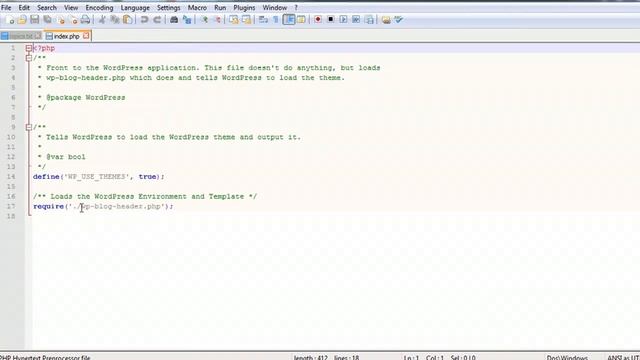
Task: Click '@var bool' comment text
Action: tap(66, 157)
